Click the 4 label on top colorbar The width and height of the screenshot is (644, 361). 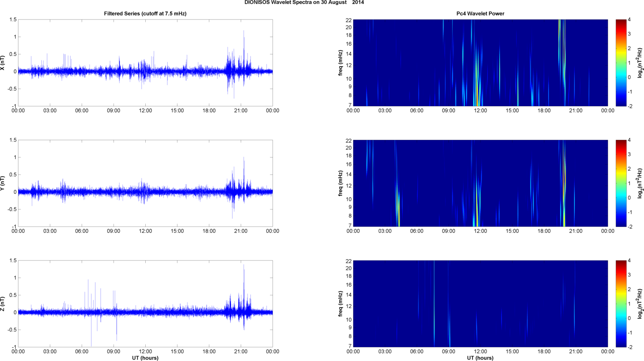click(629, 20)
